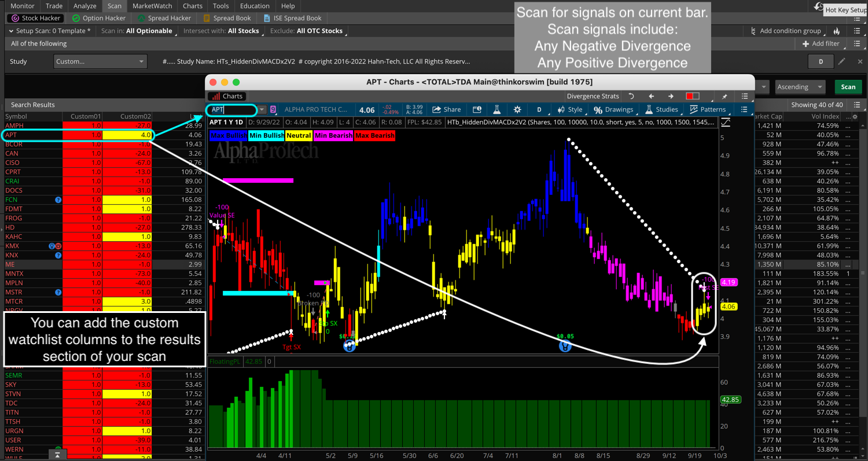Edit the study filter with the pencil icon
Screen dimensions: 868x461
842,61
